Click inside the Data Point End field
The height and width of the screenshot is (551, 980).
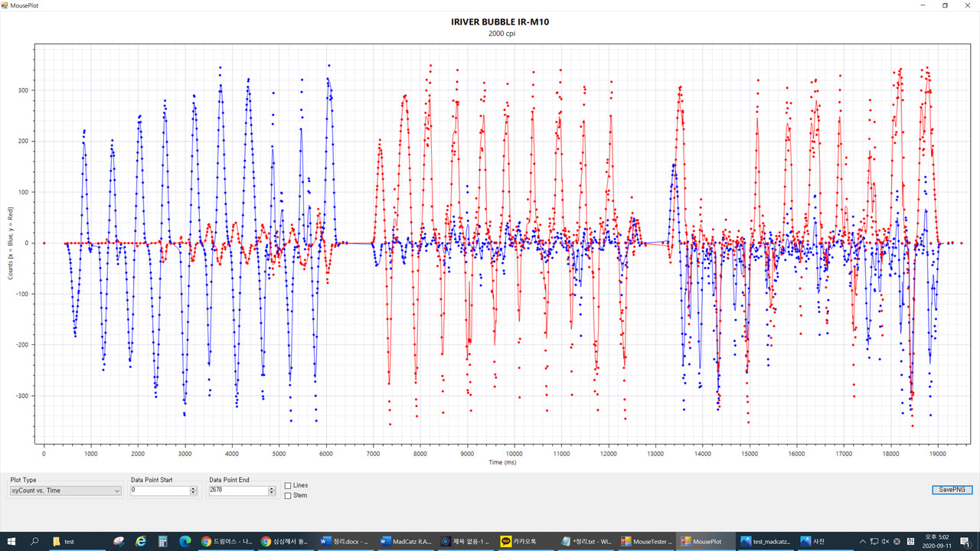coord(236,491)
